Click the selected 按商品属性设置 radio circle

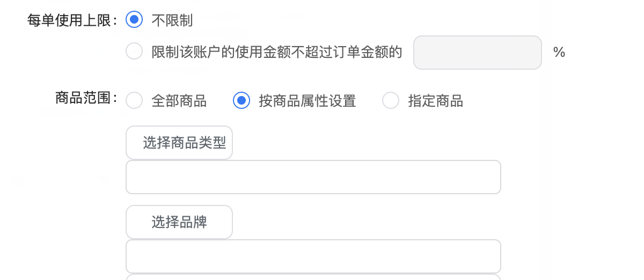241,100
